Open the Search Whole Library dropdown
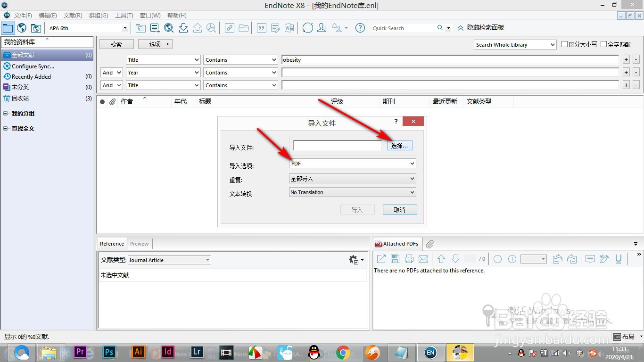Viewport: 644px width, 362px height. (x=515, y=44)
